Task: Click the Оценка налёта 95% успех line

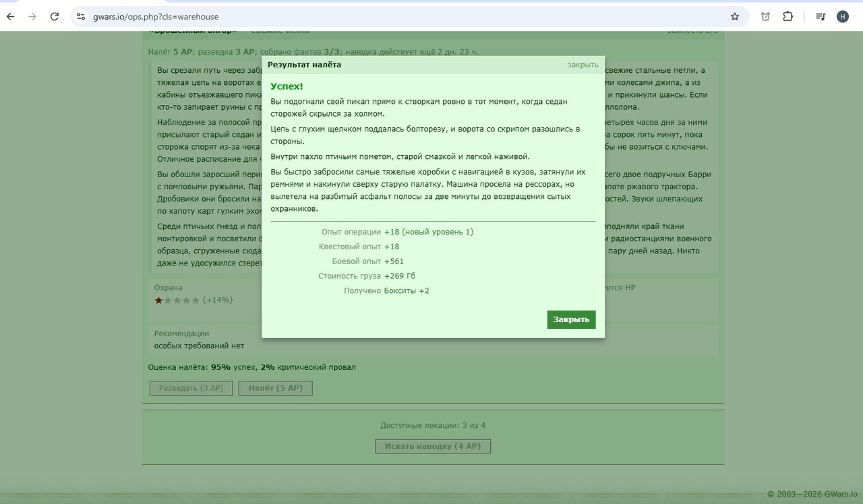Action: pyautogui.click(x=251, y=367)
